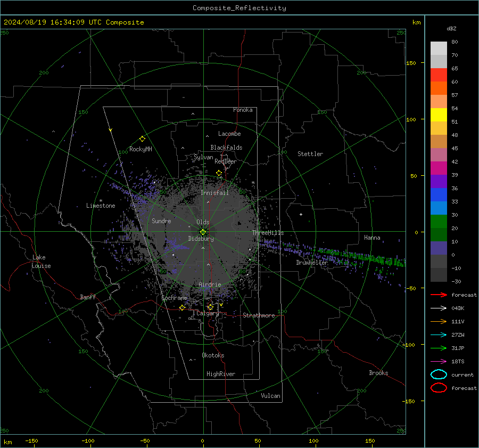Pick the yellow diamond marker below Cochrane
479x448 pixels.
coord(183,307)
